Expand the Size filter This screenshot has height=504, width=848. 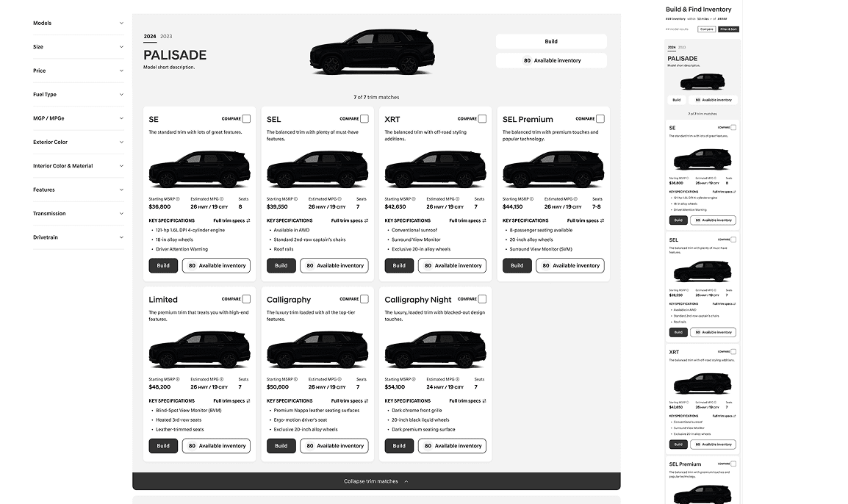(79, 47)
